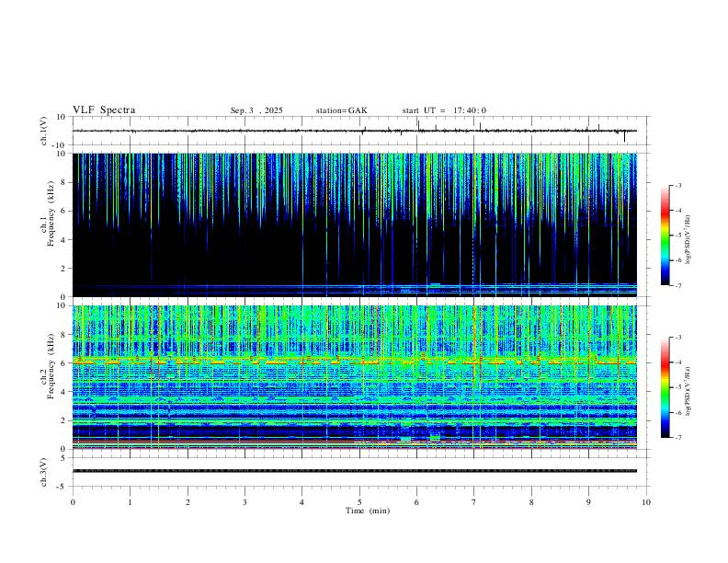Image resolution: width=728 pixels, height=563 pixels.
Task: Click the "-5" tick on ch.1 color bar
Action: [677, 236]
